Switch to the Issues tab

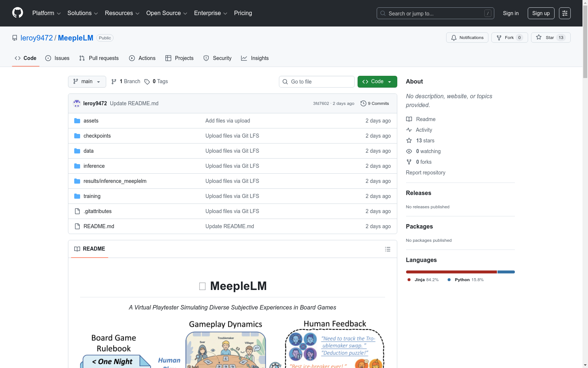click(x=57, y=58)
